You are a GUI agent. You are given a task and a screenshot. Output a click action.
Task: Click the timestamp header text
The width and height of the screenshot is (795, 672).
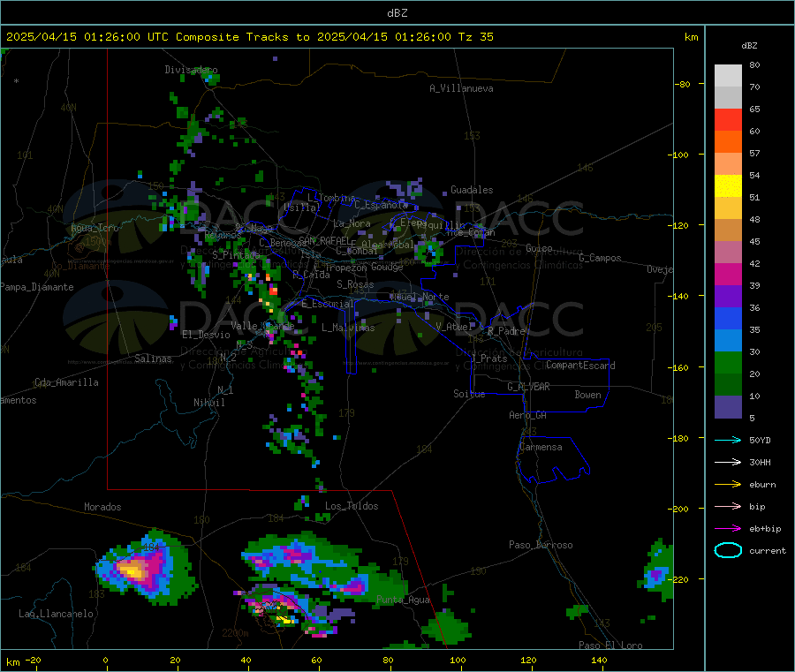(x=249, y=37)
